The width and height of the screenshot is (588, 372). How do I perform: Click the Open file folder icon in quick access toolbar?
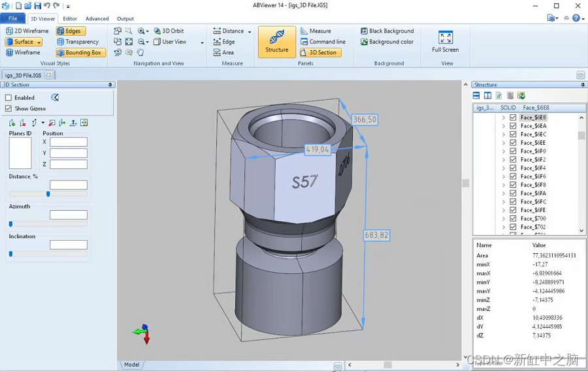tap(28, 6)
